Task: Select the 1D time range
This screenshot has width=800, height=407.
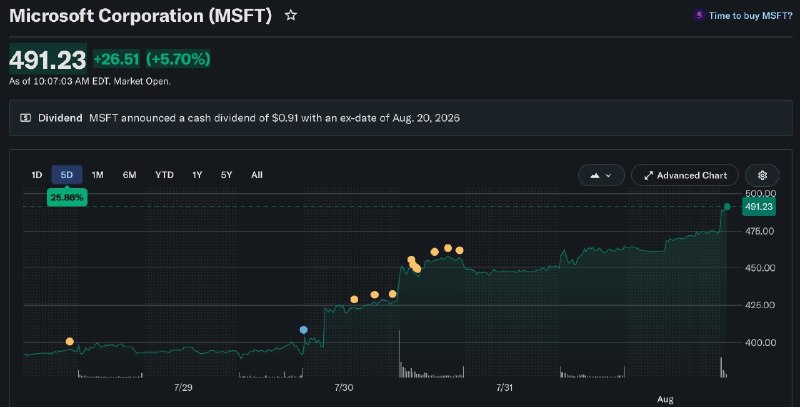Action: click(37, 175)
